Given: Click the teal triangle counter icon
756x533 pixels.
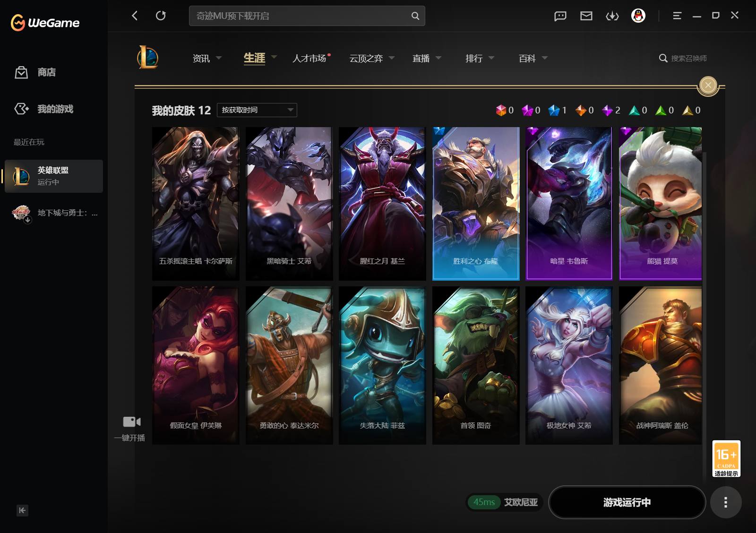Looking at the screenshot, I should pos(634,110).
